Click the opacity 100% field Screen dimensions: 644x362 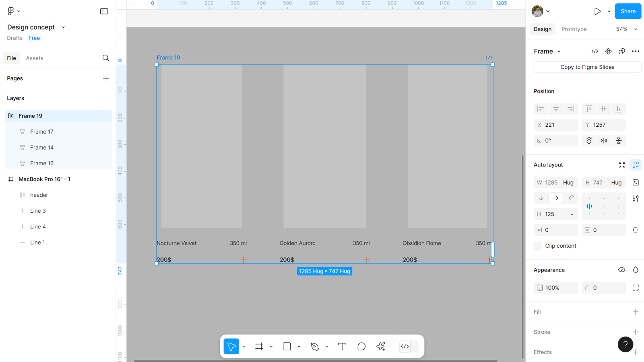click(555, 288)
